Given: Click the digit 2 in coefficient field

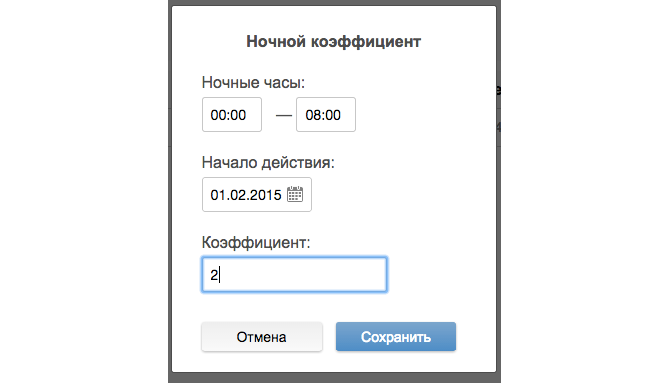Looking at the screenshot, I should (x=214, y=275).
